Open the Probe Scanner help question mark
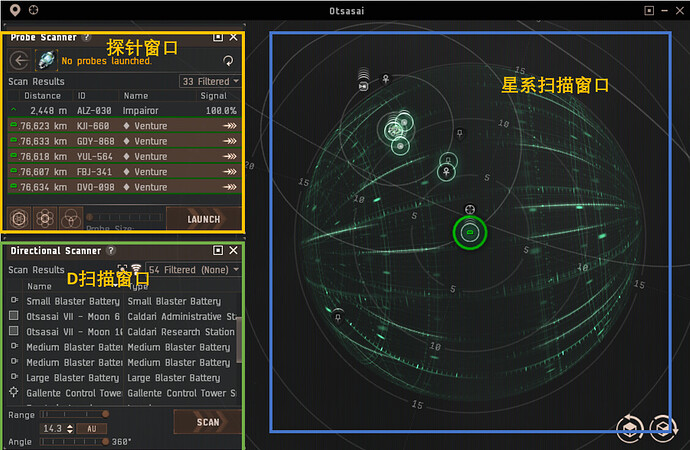Viewport: 690px width, 450px height. point(87,37)
